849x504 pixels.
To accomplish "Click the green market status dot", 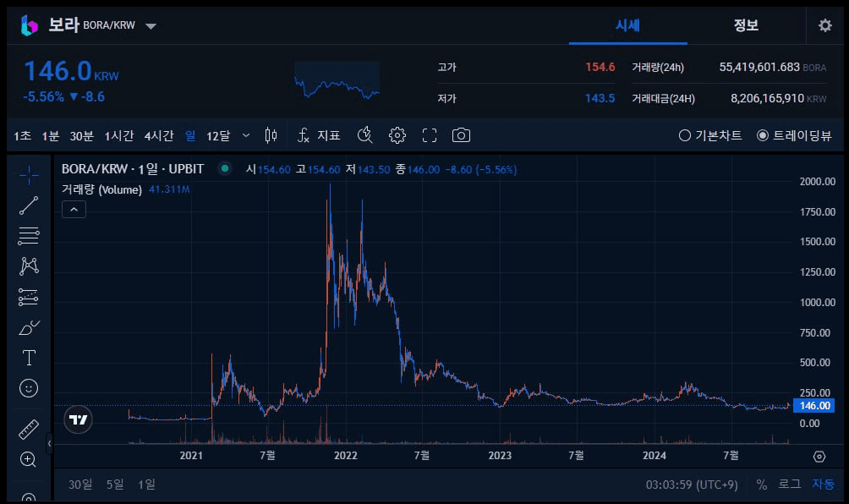I will coord(225,168).
